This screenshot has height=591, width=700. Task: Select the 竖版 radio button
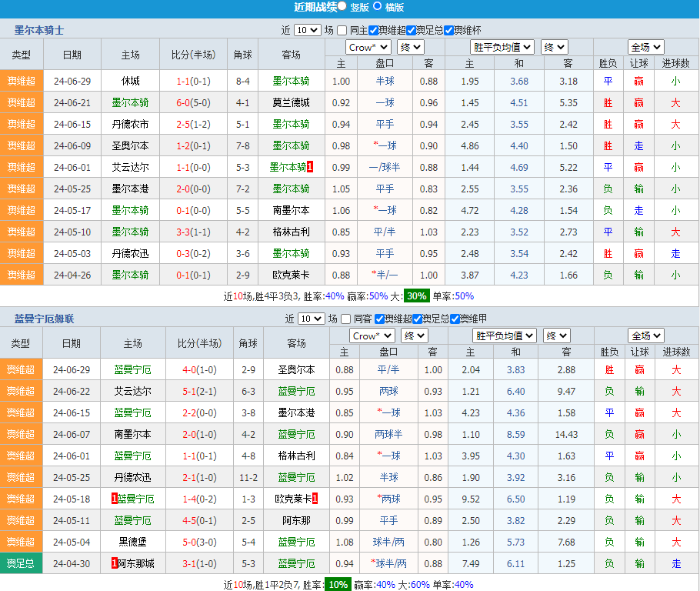(342, 6)
